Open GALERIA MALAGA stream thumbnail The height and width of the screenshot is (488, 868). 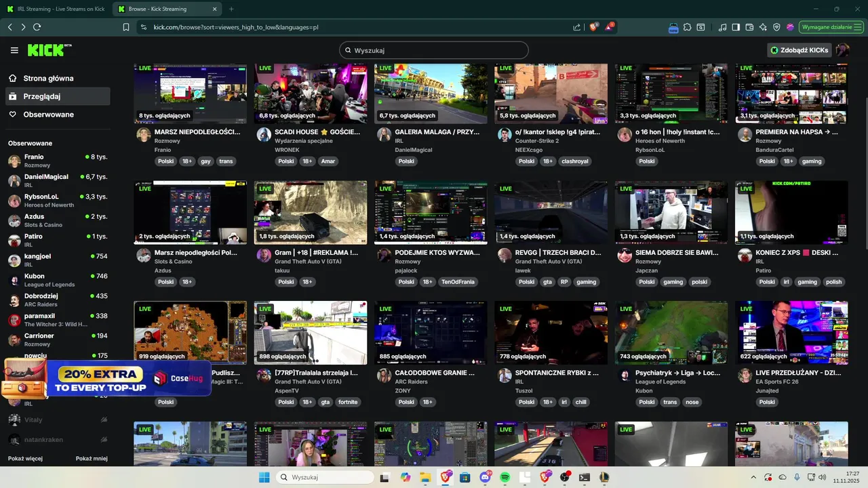(x=431, y=93)
